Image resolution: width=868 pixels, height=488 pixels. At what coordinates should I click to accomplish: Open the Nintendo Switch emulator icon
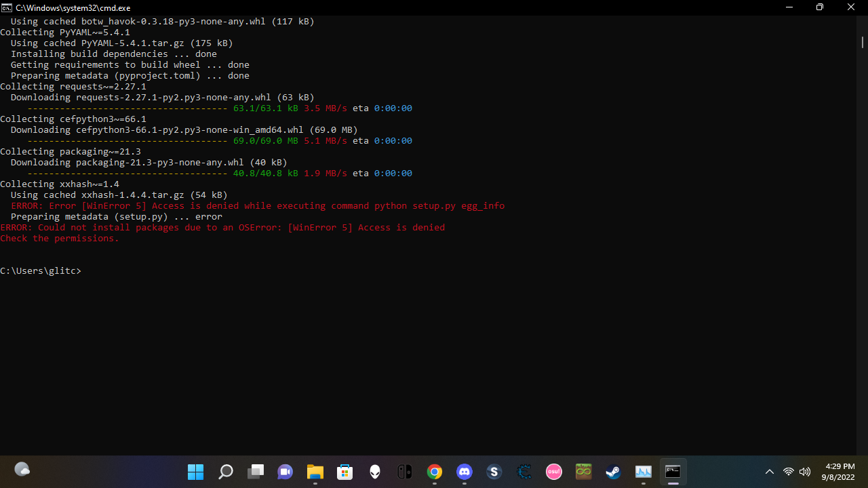pyautogui.click(x=405, y=472)
